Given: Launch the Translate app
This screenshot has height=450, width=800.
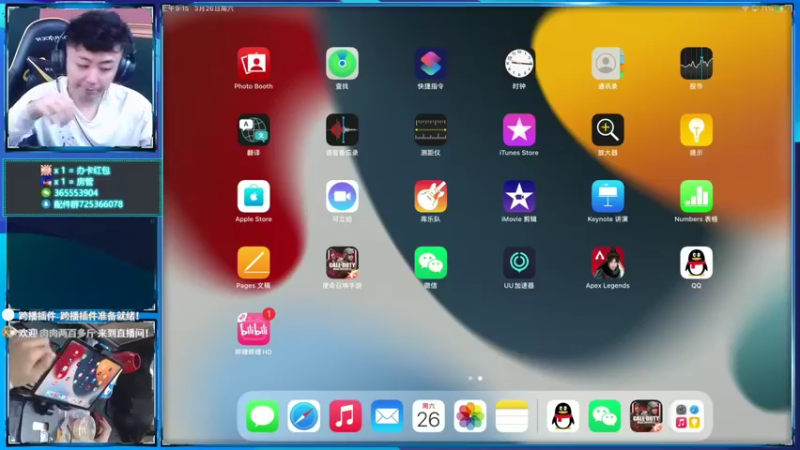Looking at the screenshot, I should 254,130.
